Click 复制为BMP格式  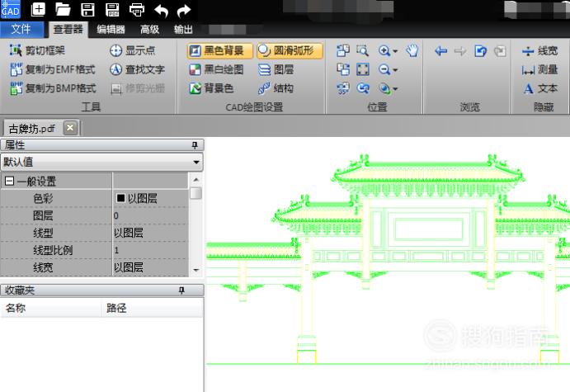53,88
